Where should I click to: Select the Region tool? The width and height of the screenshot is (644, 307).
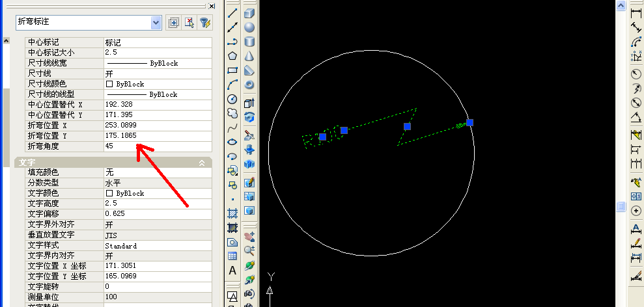[x=232, y=242]
